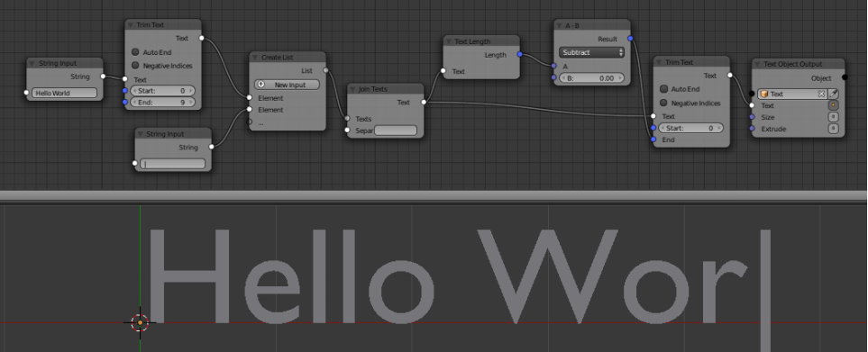Click the 3D cursor in viewport
Screen dimensions: 868x352
pos(140,322)
